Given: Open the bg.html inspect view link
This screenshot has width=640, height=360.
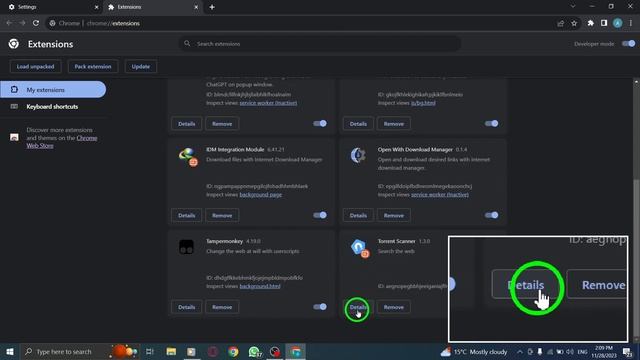Looking at the screenshot, I should [x=423, y=103].
